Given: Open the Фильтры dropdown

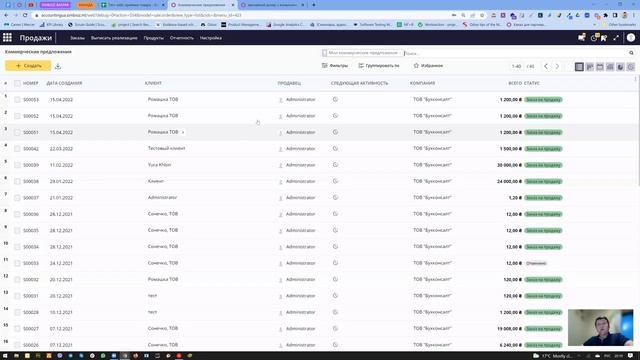Looking at the screenshot, I should 335,66.
